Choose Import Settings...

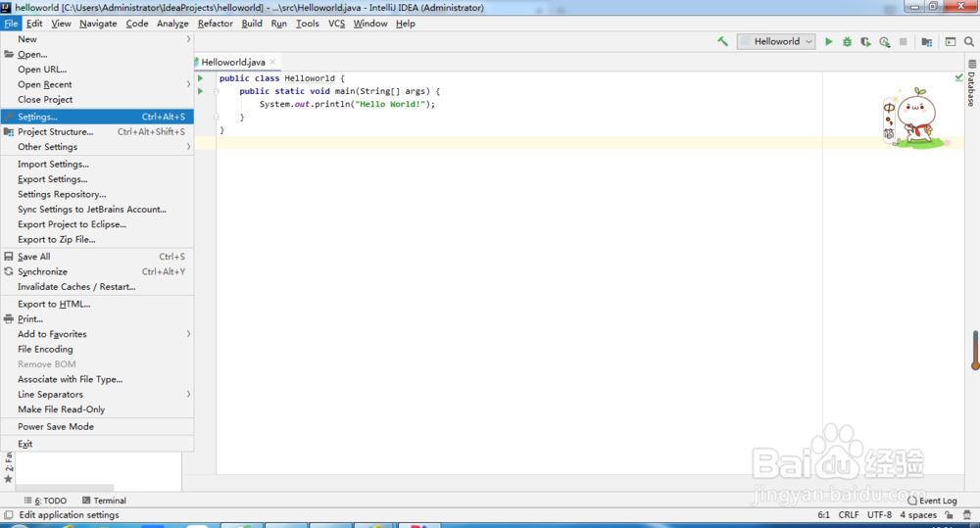97,165
